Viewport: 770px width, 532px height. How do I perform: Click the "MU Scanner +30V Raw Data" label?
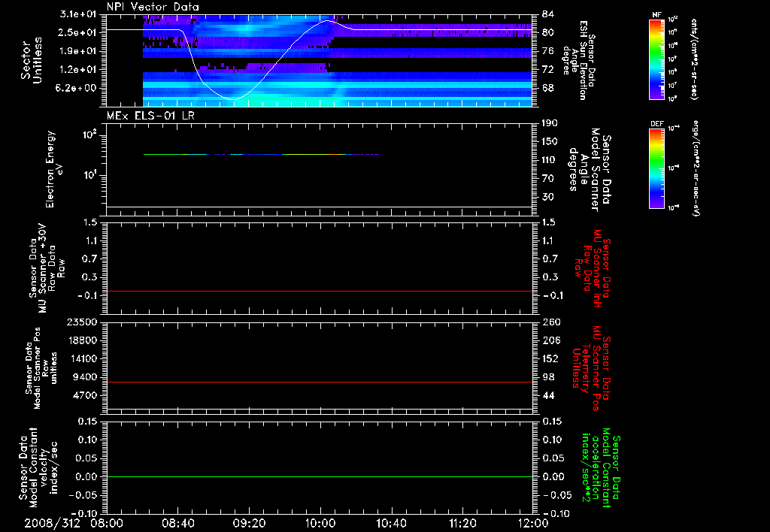pyautogui.click(x=46, y=268)
